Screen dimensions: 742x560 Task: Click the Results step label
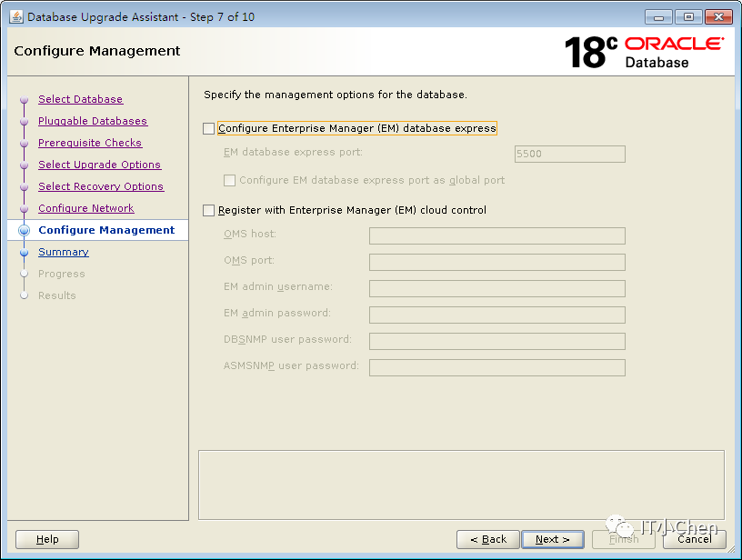point(57,295)
